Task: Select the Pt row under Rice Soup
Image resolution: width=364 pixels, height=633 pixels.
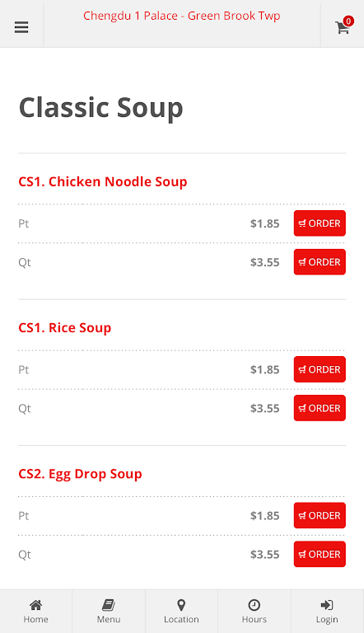Action: click(x=182, y=369)
